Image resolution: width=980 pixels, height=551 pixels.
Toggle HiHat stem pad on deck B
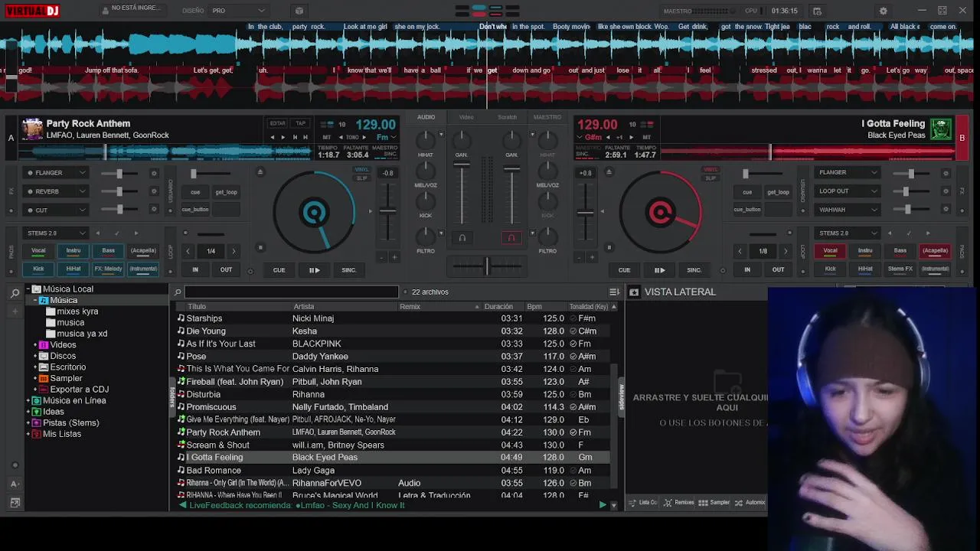tap(865, 269)
